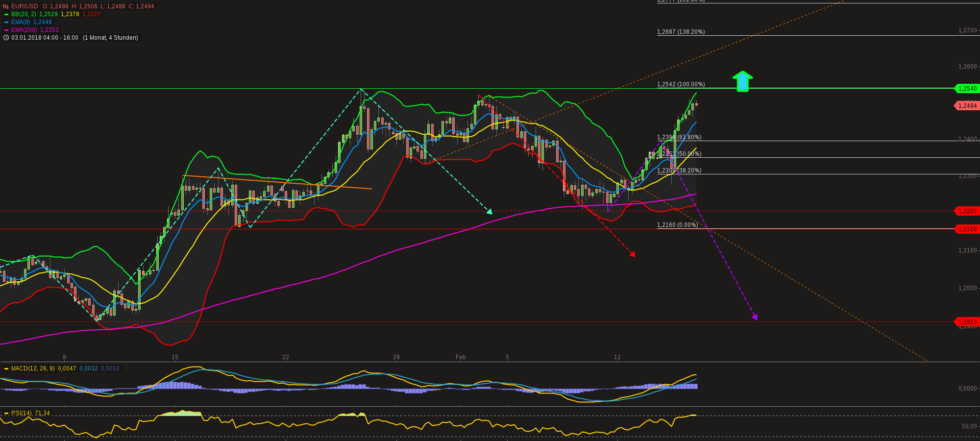Click the date axis label 15
980x441 pixels.
tap(175, 357)
